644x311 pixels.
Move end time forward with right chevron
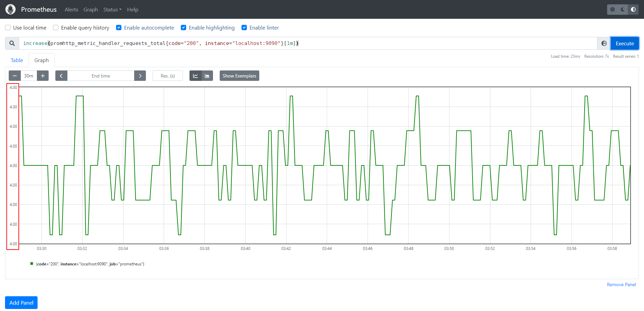coord(140,76)
